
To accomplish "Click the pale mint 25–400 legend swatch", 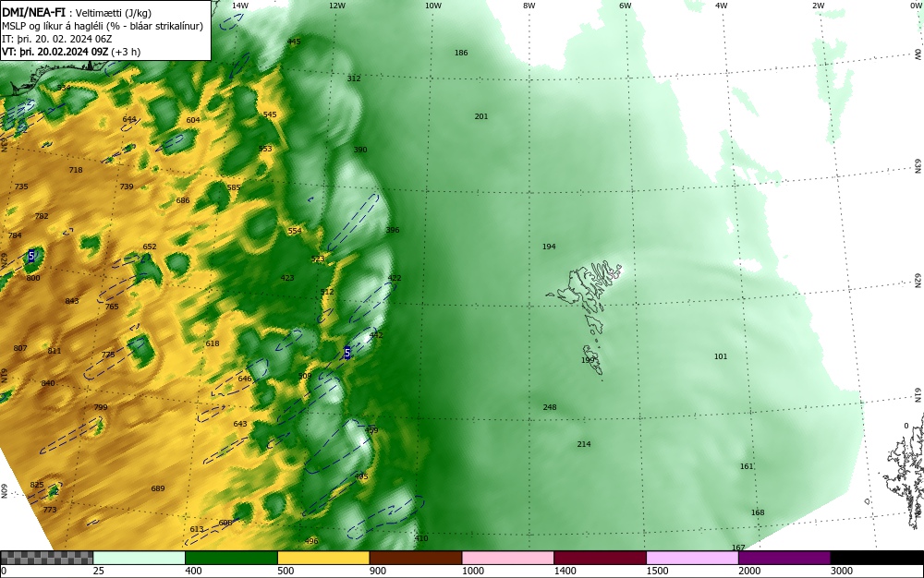I will pyautogui.click(x=140, y=558).
